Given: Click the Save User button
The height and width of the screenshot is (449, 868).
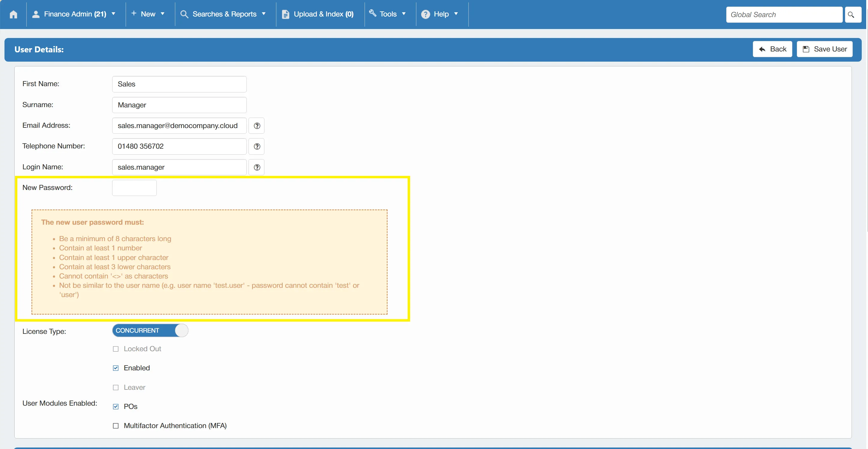Looking at the screenshot, I should click(x=825, y=49).
